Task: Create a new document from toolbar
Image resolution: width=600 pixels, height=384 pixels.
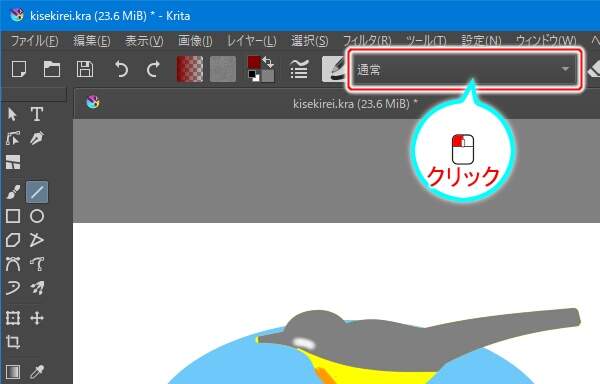Action: point(19,69)
